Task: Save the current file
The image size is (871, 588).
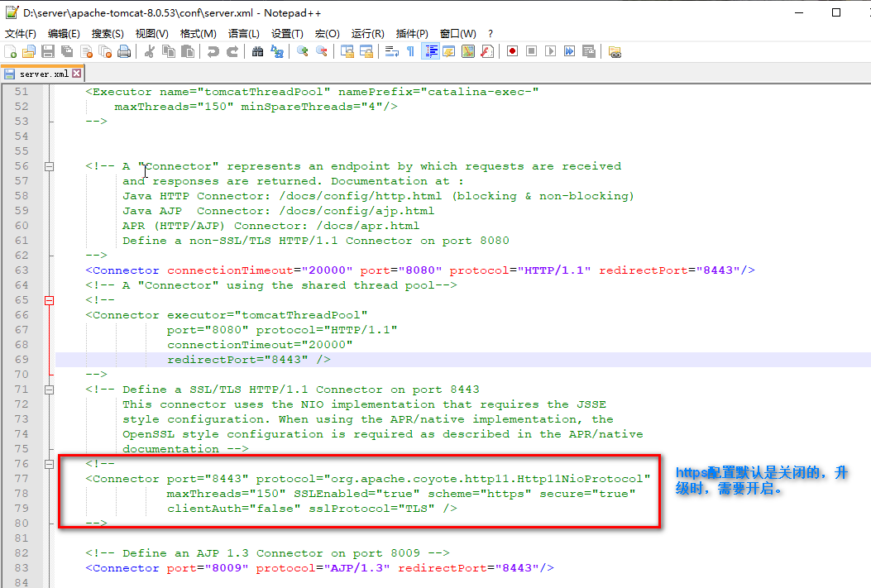Action: pos(46,51)
